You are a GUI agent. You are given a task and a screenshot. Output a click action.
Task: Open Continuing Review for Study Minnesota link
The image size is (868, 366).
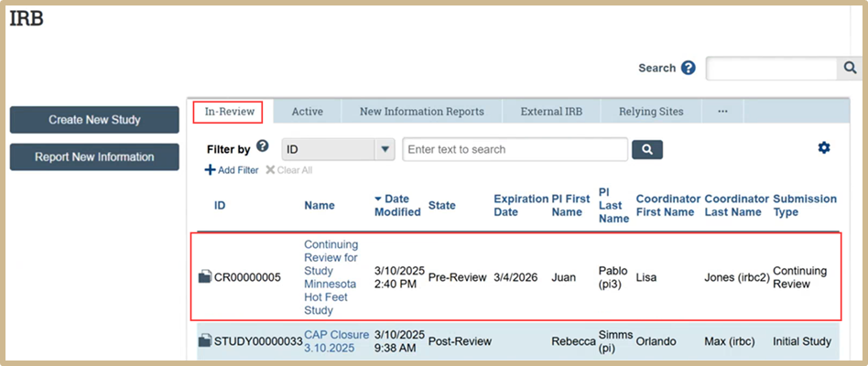click(x=331, y=277)
